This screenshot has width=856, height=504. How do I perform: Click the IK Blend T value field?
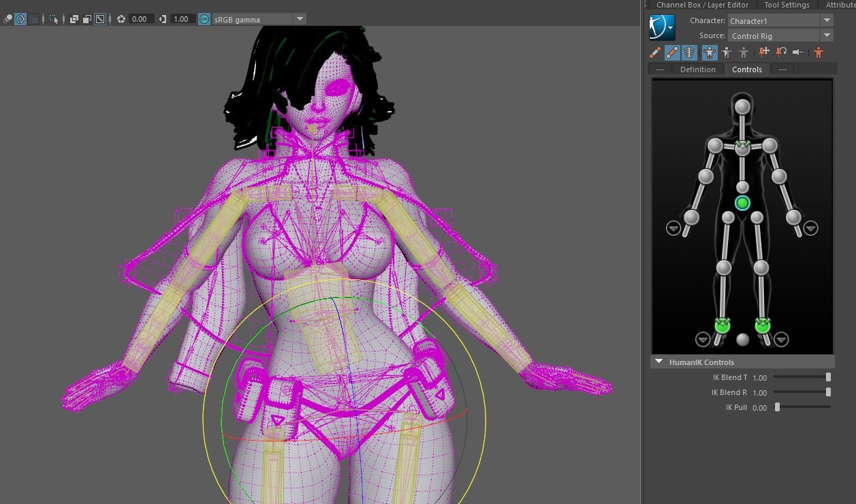pos(760,377)
